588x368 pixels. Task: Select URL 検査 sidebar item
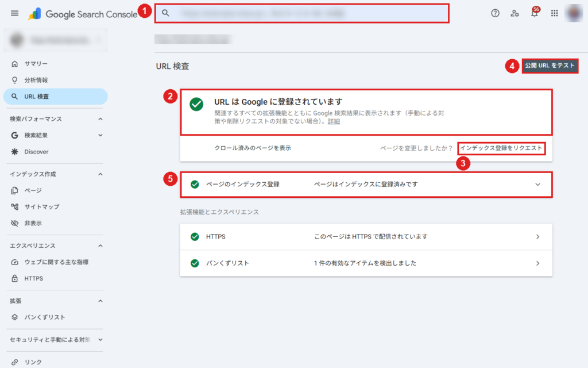pos(56,97)
